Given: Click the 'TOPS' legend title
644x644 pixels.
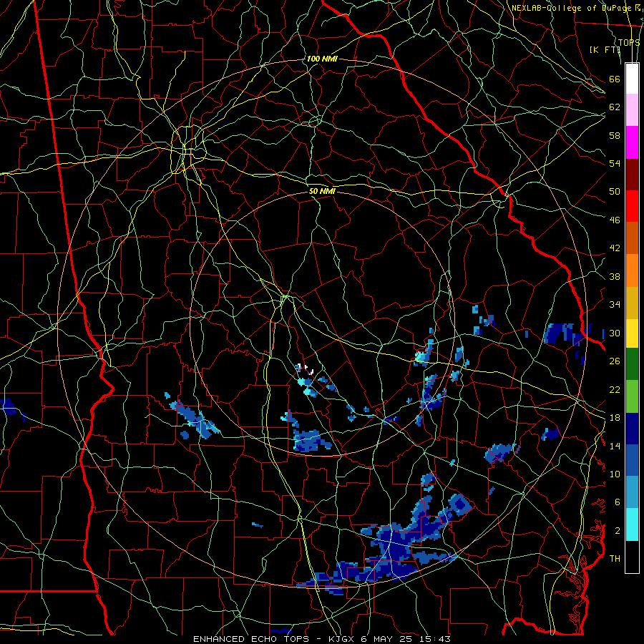Looking at the screenshot, I should coord(629,42).
